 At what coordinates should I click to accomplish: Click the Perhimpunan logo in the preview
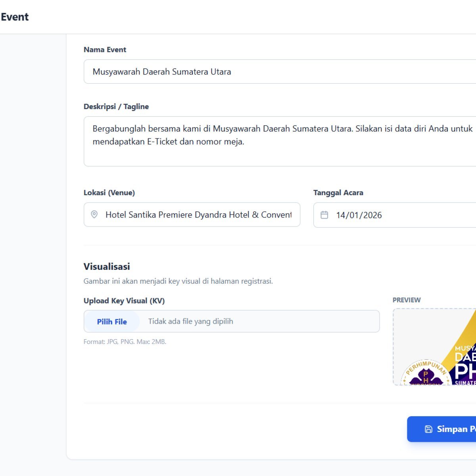426,373
